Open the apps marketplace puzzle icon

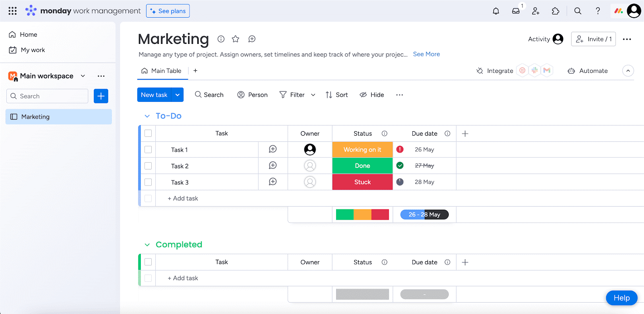[x=555, y=11]
